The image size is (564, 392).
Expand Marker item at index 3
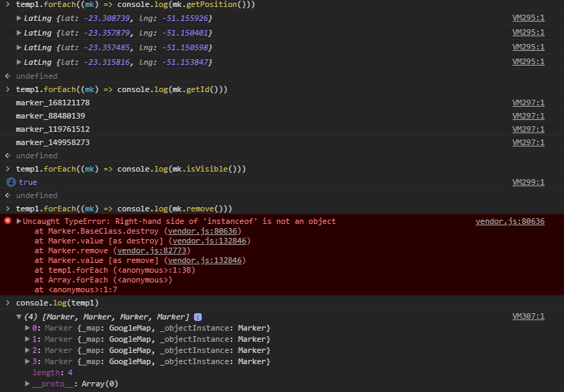pos(27,361)
